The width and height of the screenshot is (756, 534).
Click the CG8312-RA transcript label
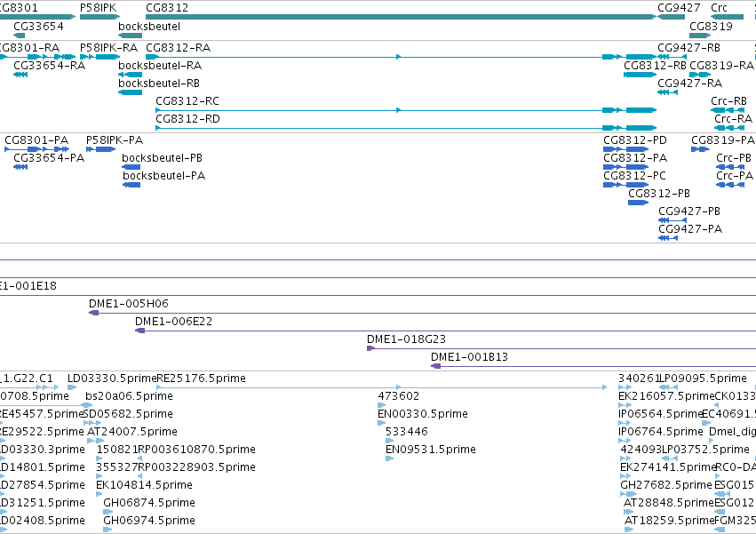point(178,48)
